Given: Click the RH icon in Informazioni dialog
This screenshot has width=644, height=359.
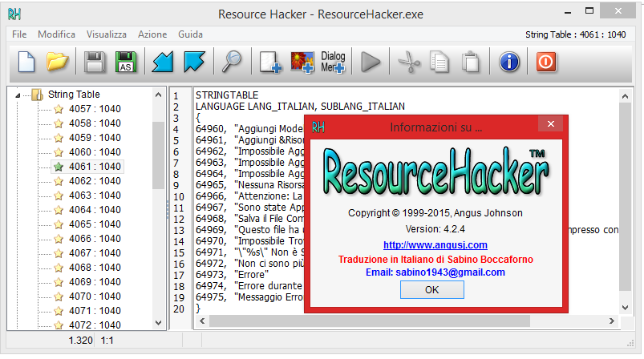Looking at the screenshot, I should coord(318,127).
